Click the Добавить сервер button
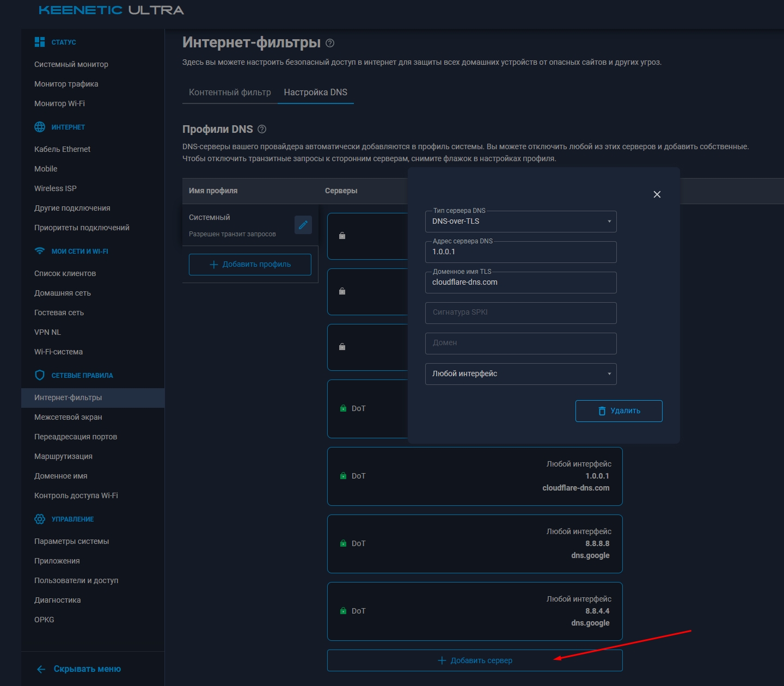Screen dimensions: 784x686 [x=474, y=660]
